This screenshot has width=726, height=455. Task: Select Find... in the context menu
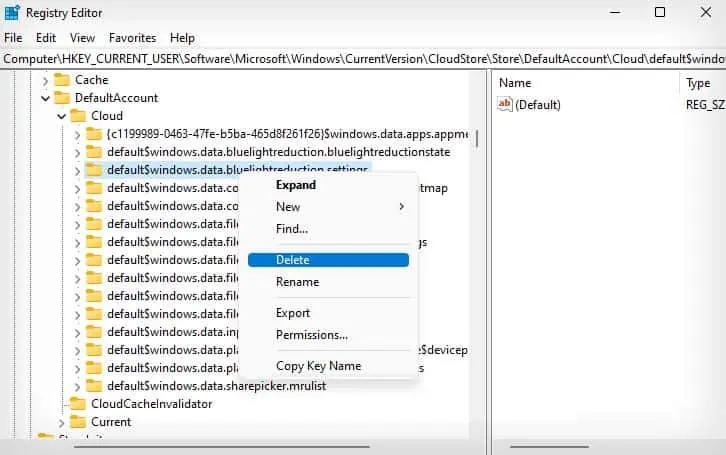coord(328,229)
